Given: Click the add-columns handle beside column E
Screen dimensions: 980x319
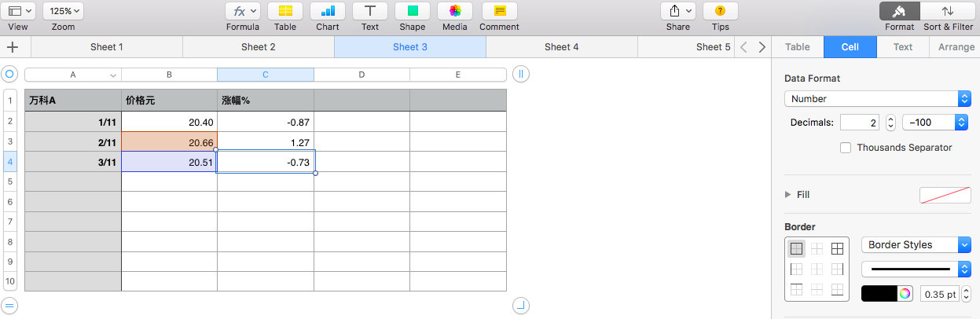Looking at the screenshot, I should pyautogui.click(x=521, y=75).
